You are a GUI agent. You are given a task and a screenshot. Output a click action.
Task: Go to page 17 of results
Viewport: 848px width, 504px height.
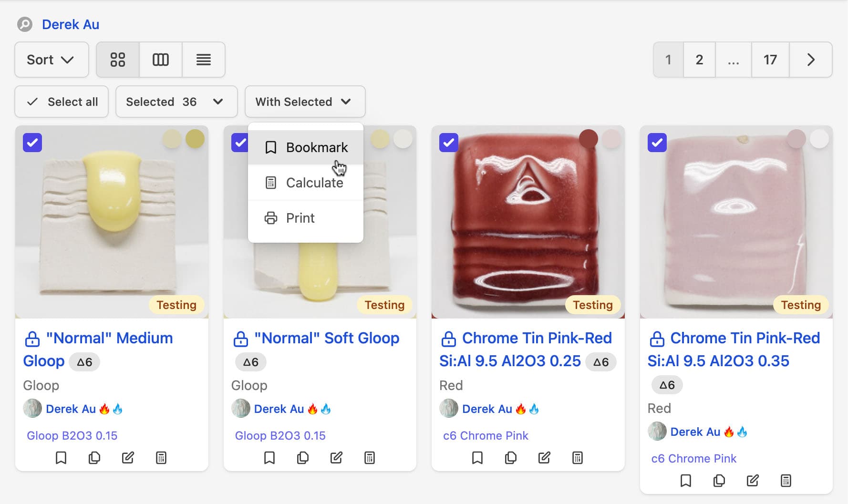coord(770,60)
